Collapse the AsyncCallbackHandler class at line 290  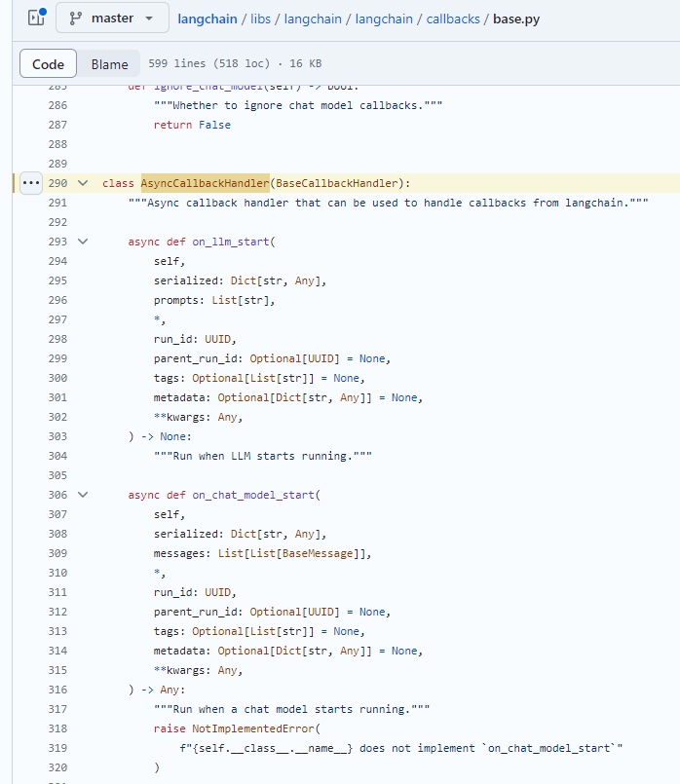coord(83,183)
